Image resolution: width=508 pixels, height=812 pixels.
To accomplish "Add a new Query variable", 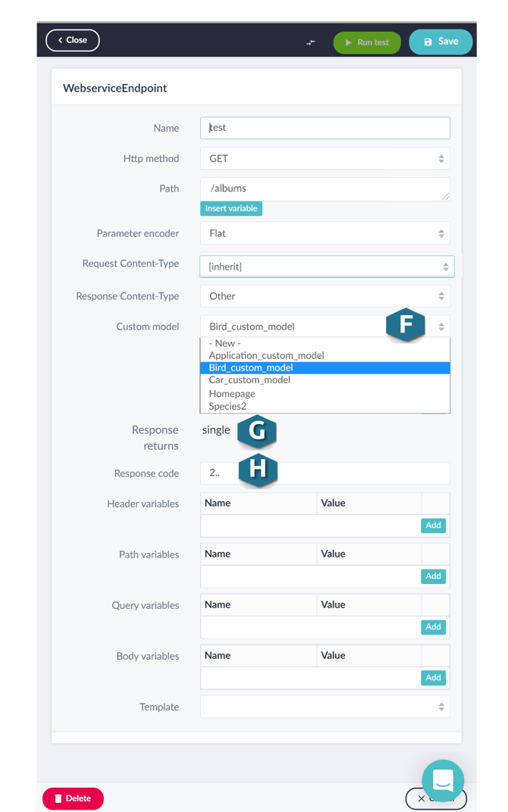I will [434, 627].
